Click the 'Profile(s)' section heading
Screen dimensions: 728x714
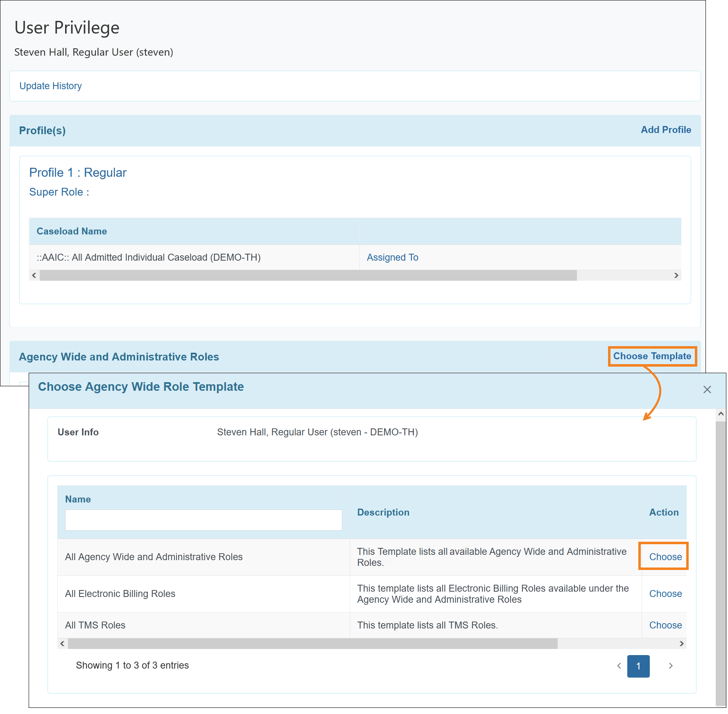point(42,131)
